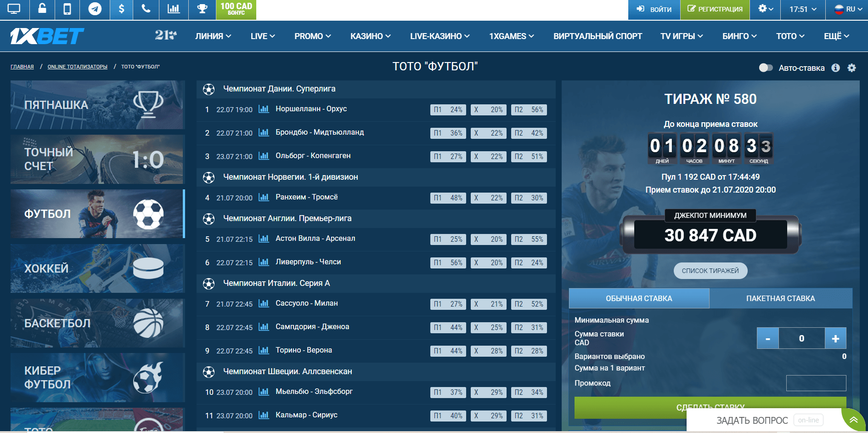Open statistics icon for Астон Вилла - Арсенал
This screenshot has height=433, width=868.
[264, 239]
